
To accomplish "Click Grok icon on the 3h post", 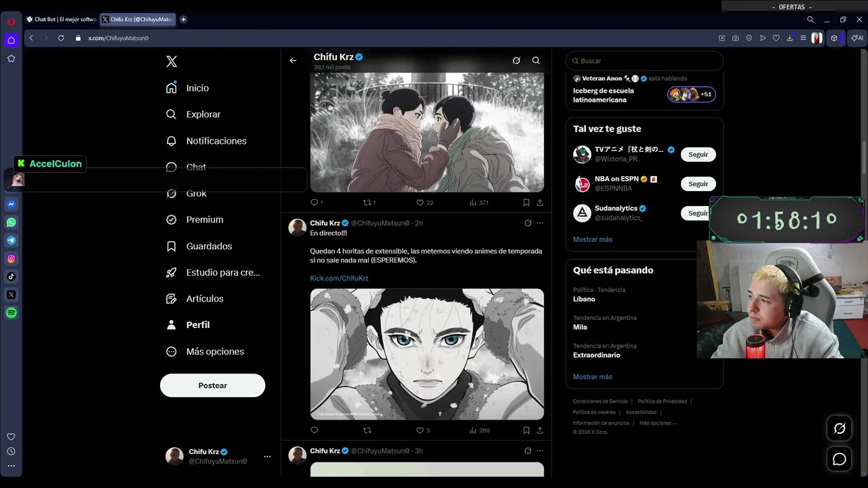I will click(x=528, y=451).
